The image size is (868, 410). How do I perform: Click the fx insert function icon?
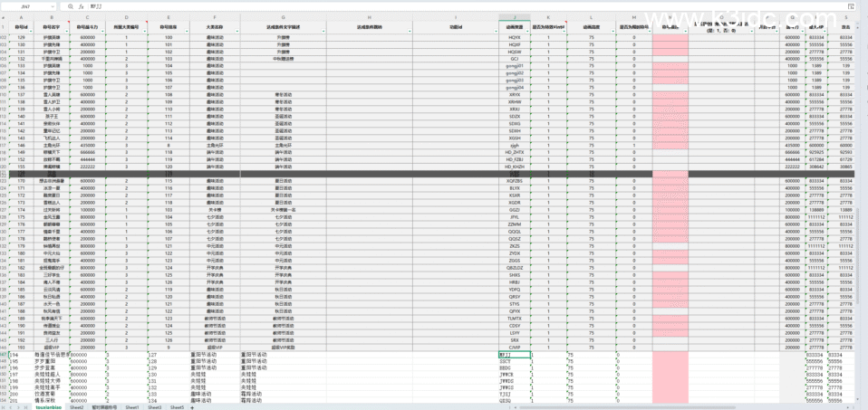[x=82, y=6]
